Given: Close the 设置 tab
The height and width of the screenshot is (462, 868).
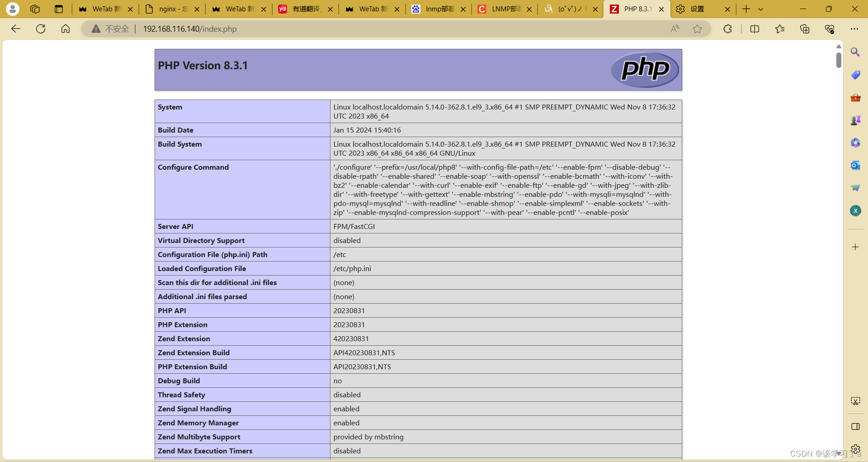Looking at the screenshot, I should click(x=727, y=9).
